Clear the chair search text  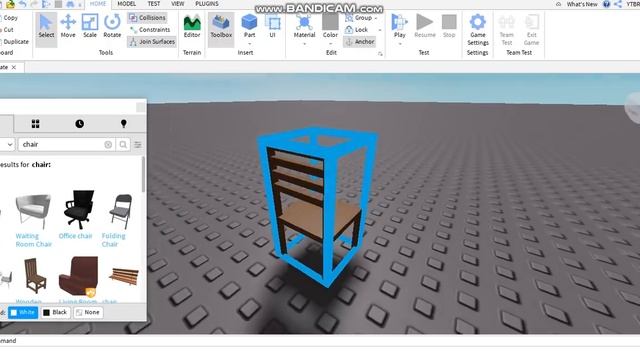click(x=108, y=144)
